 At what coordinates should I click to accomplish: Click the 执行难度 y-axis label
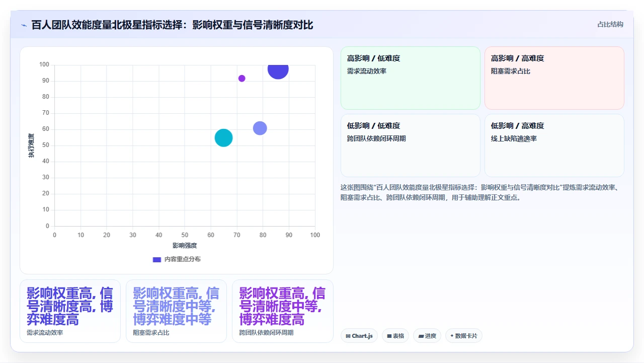click(x=31, y=146)
